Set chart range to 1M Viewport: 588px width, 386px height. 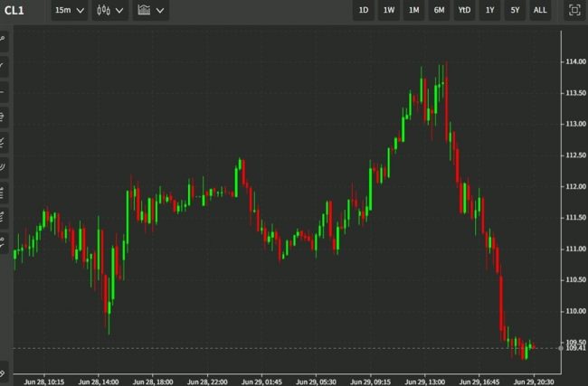(413, 11)
